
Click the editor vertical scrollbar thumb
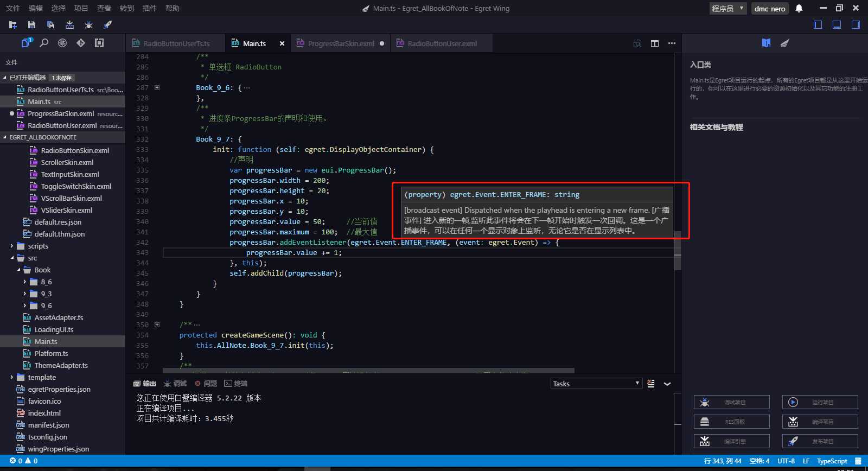coord(678,250)
